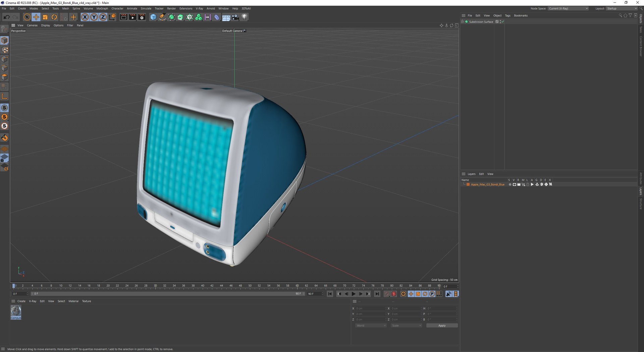Open the Simulate menu

tap(146, 8)
